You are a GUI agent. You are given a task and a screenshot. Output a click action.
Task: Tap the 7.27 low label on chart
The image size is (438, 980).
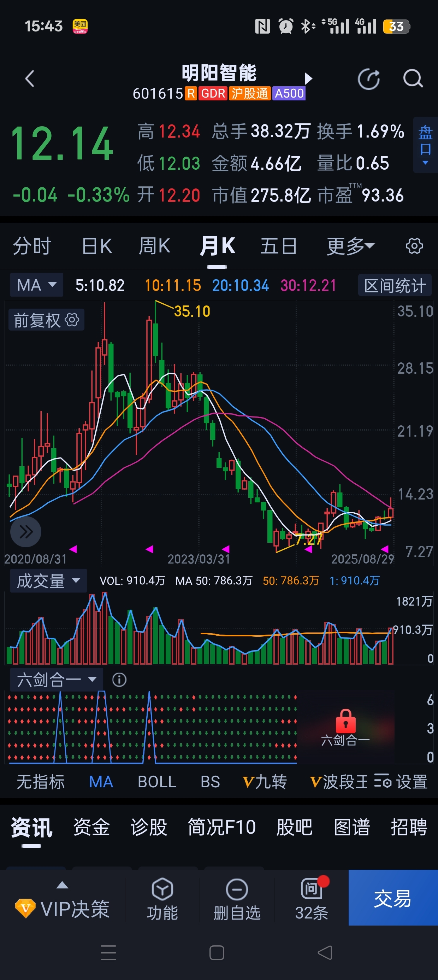tap(309, 539)
